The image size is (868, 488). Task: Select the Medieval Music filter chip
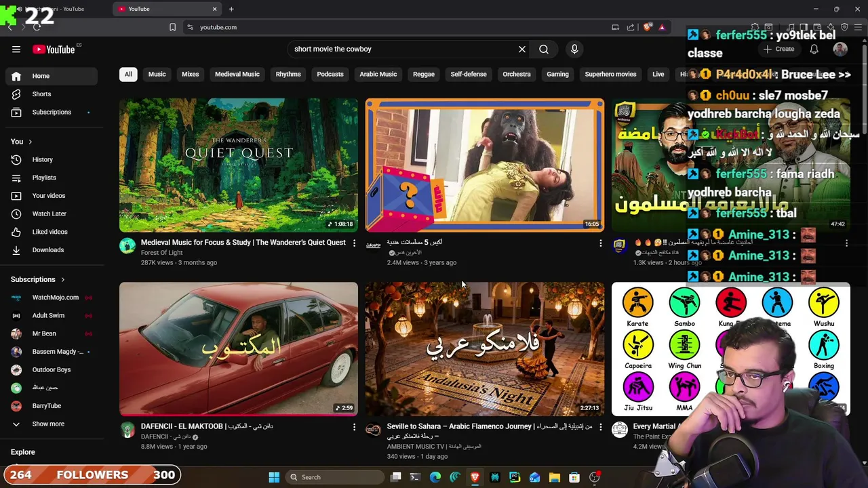click(237, 74)
